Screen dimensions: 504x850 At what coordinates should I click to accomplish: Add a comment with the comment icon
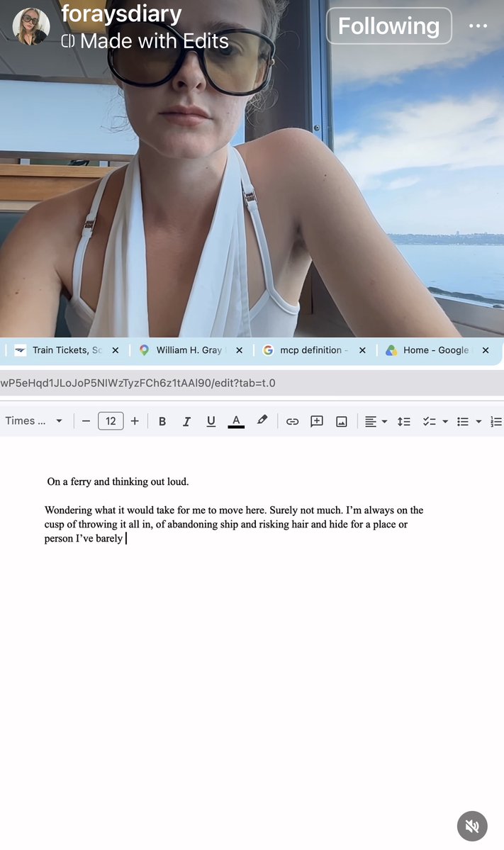pos(316,421)
